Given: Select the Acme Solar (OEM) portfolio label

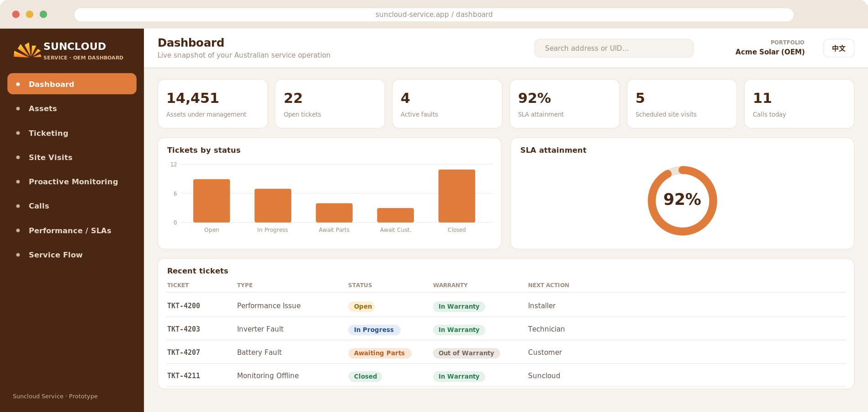Looking at the screenshot, I should coord(770,52).
